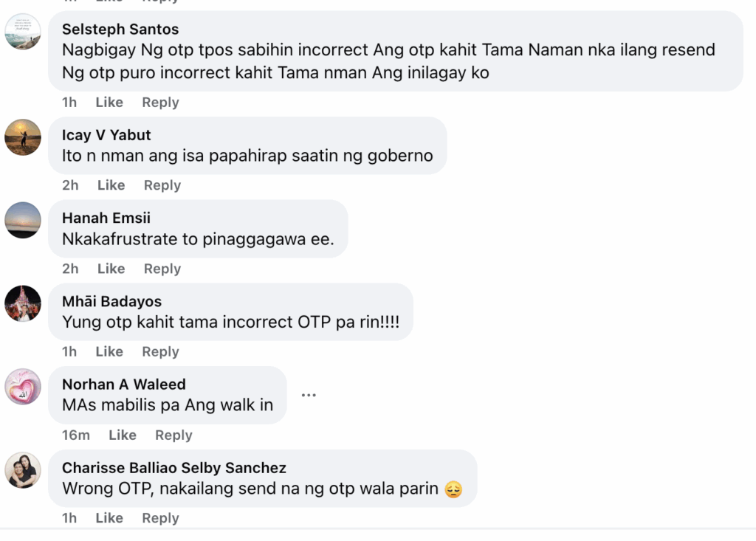This screenshot has height=541, width=756.
Task: Click the Mhāi Badayos name link
Action: pos(111,301)
